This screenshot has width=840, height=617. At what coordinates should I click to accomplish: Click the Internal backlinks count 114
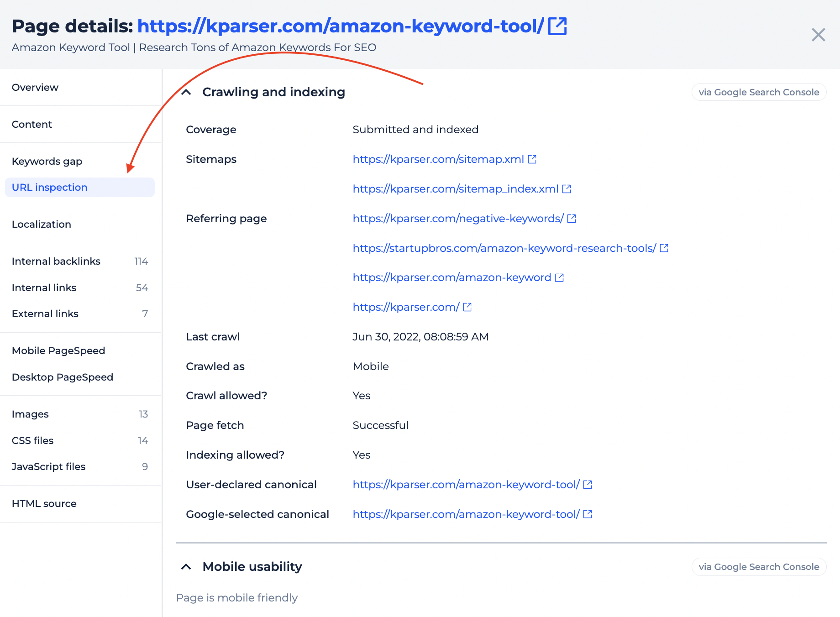[x=141, y=261]
